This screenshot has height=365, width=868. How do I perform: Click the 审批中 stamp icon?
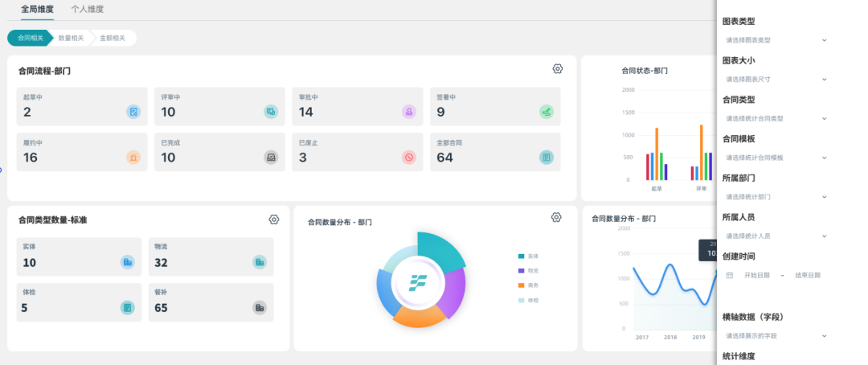click(x=408, y=112)
